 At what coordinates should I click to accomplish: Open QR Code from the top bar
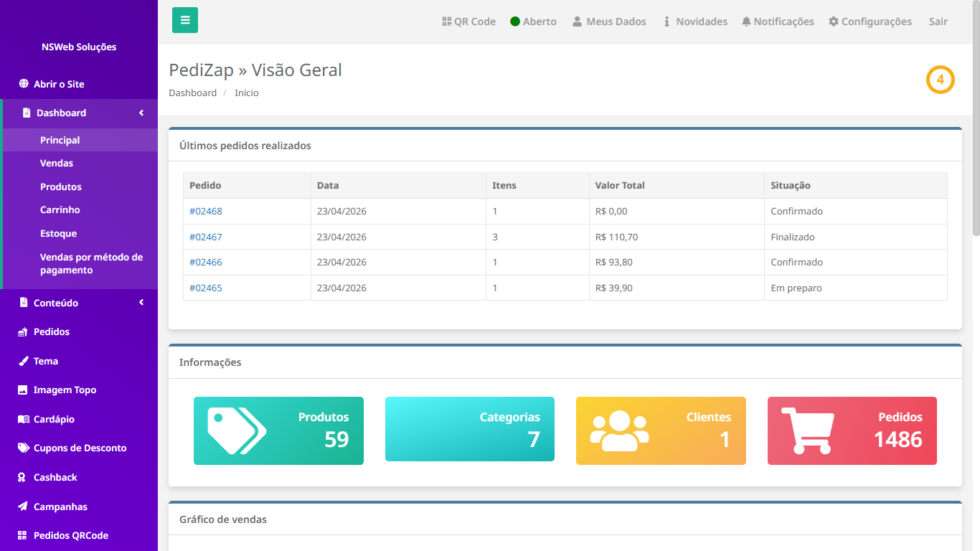pyautogui.click(x=469, y=22)
